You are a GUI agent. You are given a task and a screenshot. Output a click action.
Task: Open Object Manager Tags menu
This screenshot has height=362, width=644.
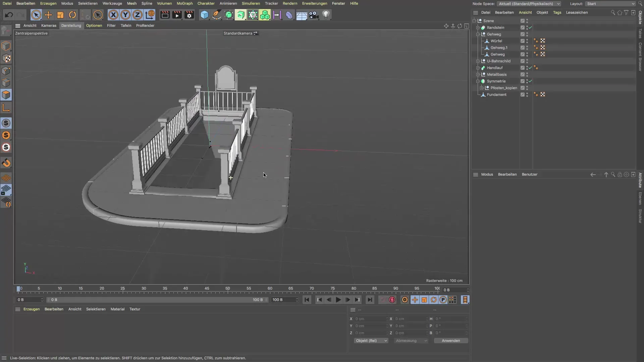[557, 12]
